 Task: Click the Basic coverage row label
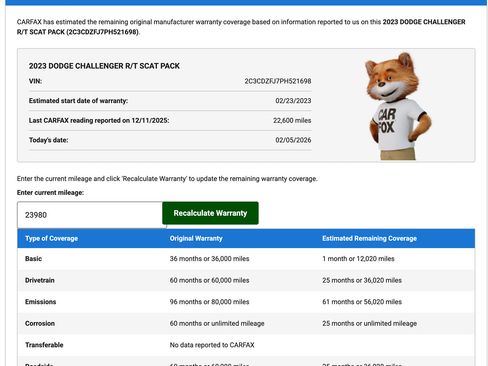(x=33, y=259)
